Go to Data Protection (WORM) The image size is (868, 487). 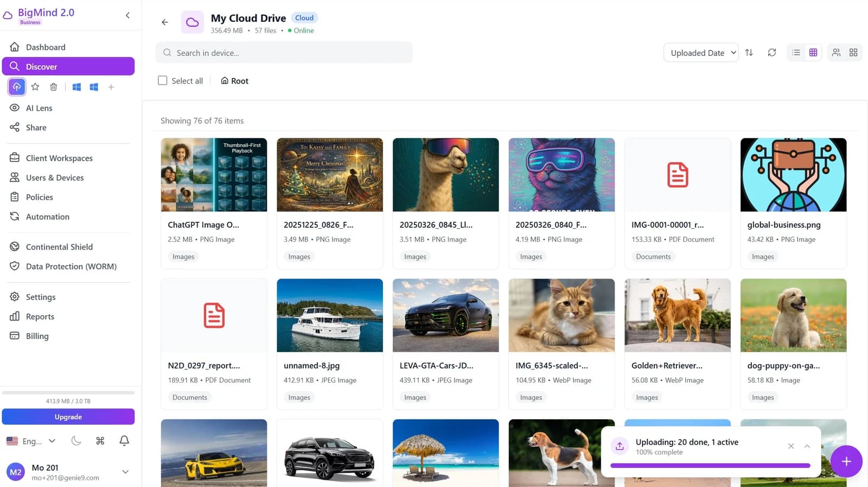click(x=71, y=266)
